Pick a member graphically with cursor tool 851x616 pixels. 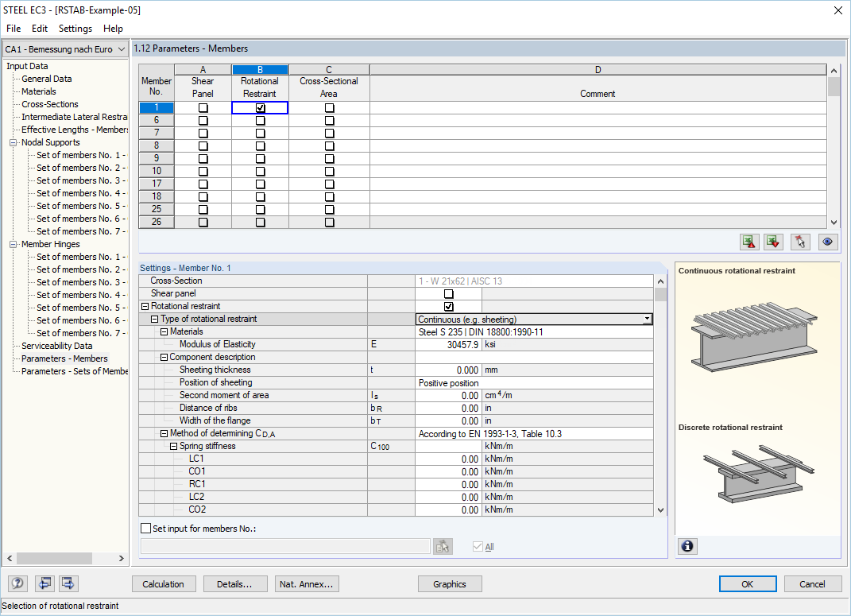pos(800,242)
